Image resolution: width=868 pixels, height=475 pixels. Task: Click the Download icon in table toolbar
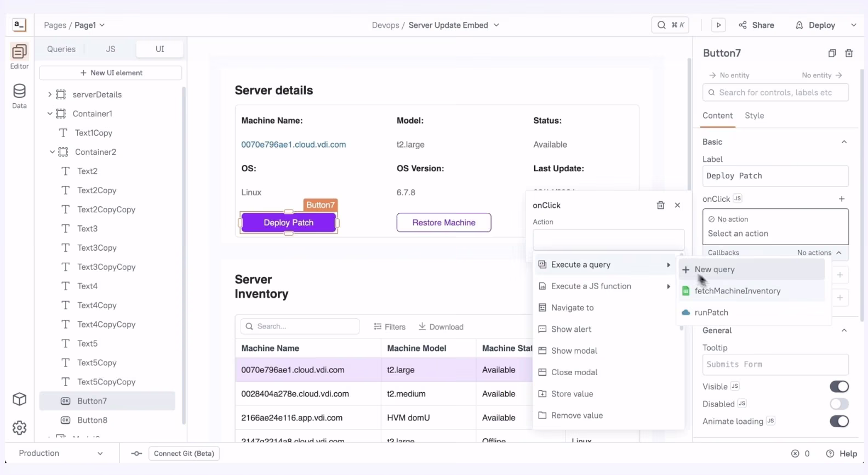click(422, 326)
